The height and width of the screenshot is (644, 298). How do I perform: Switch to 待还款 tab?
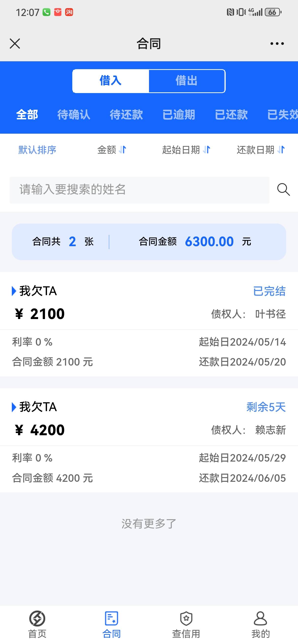[126, 115]
